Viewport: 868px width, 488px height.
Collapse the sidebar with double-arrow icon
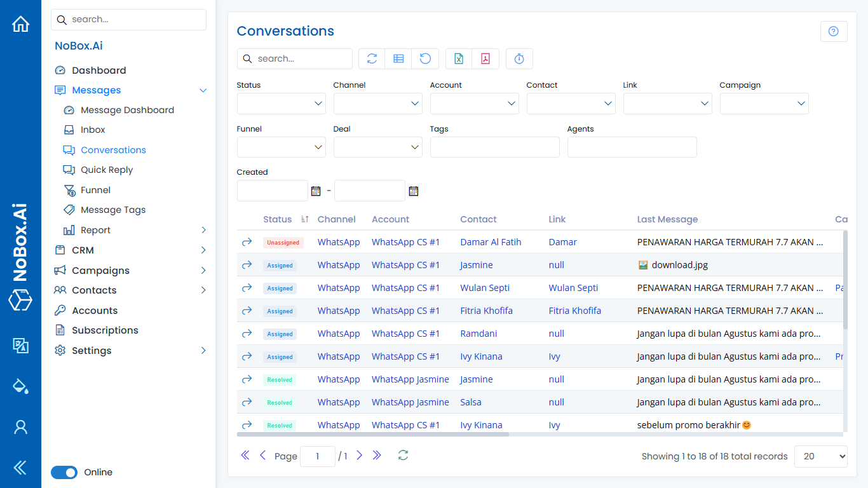tap(21, 468)
